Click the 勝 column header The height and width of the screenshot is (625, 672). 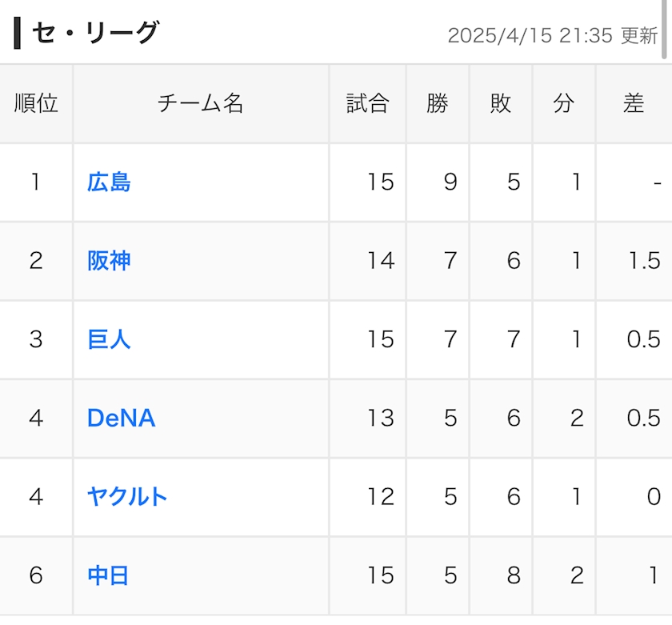click(438, 103)
